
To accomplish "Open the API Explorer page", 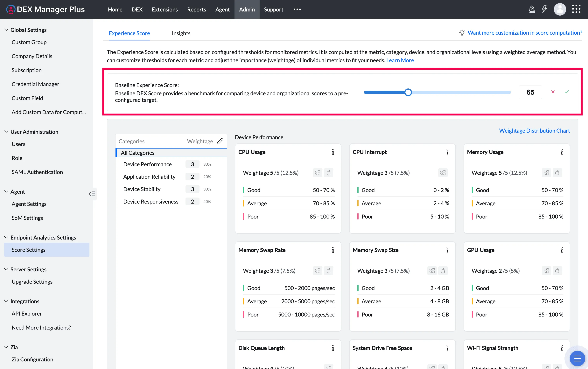I will (27, 314).
